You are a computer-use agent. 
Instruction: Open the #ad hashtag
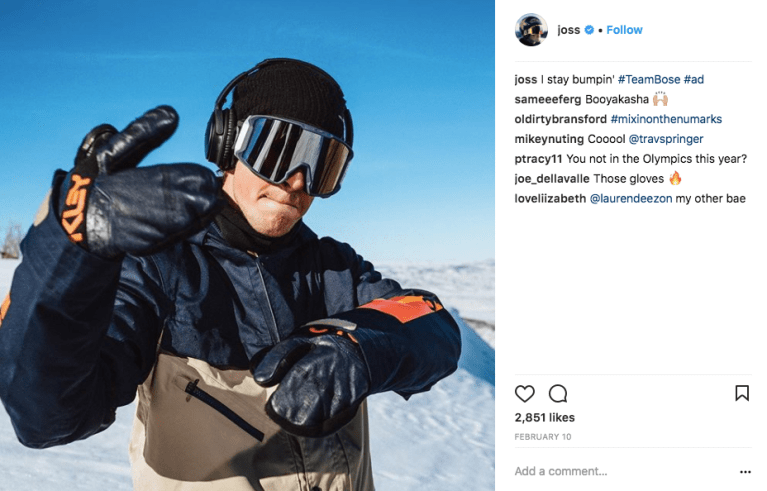pyautogui.click(x=694, y=79)
